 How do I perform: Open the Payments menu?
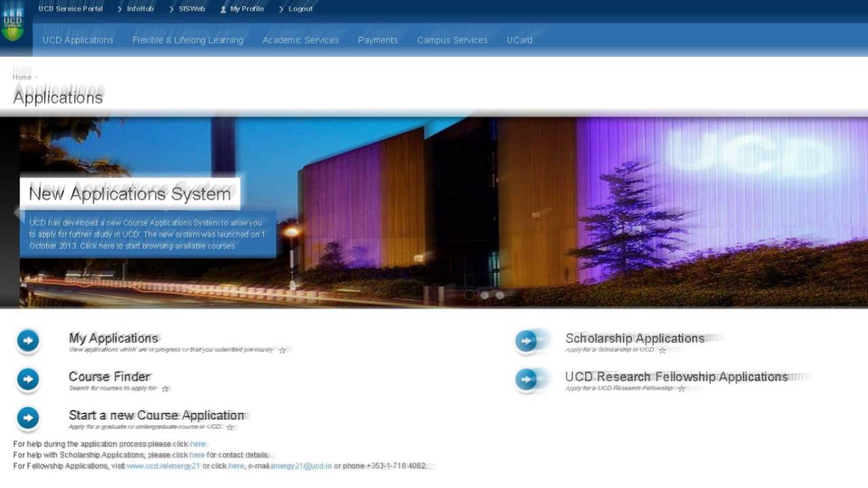(378, 40)
